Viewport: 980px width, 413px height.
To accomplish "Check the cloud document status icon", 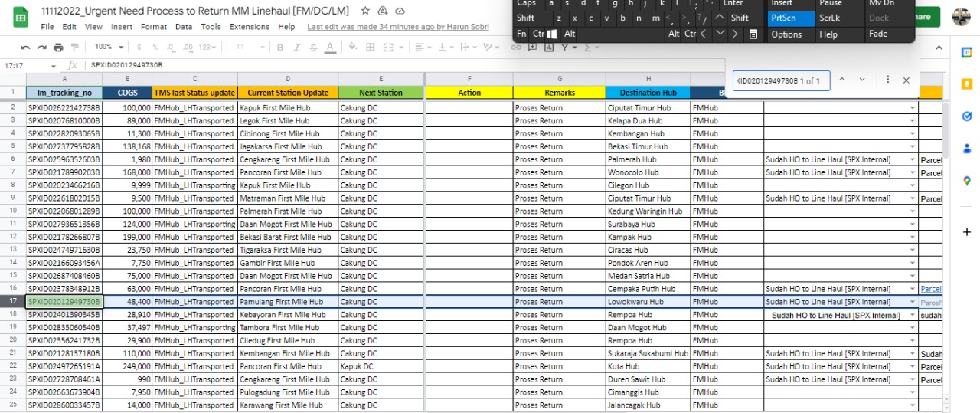I will (x=400, y=11).
